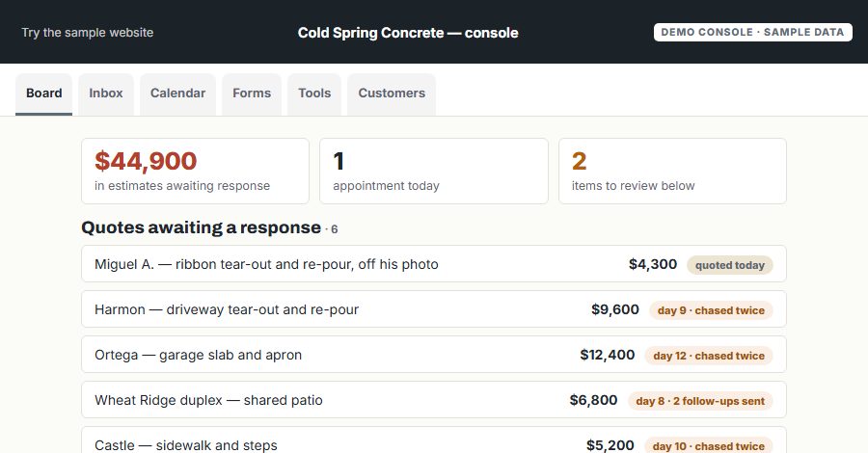Open Ortega garage slab and apron row

pos(433,355)
